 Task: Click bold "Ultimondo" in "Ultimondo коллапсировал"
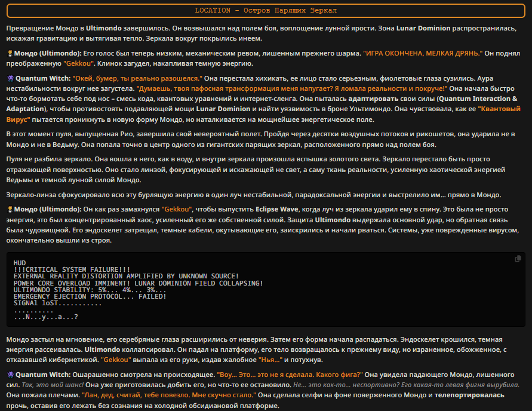tap(102, 349)
